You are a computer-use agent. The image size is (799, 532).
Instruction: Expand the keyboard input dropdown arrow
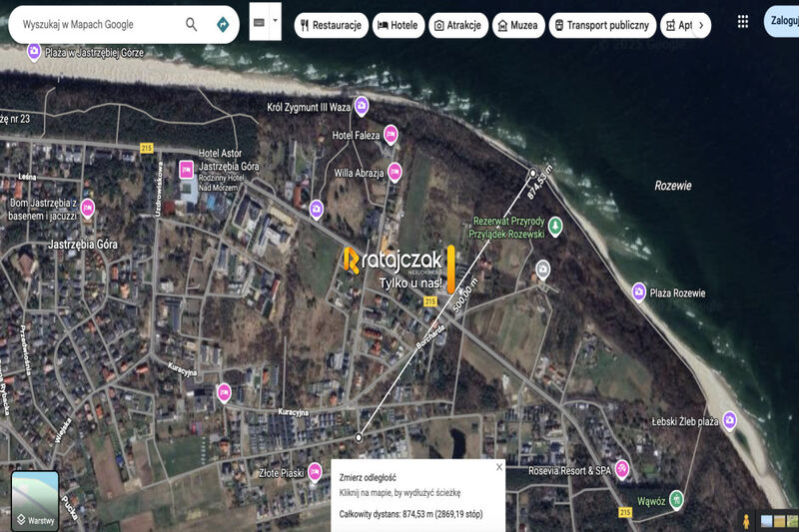point(276,21)
